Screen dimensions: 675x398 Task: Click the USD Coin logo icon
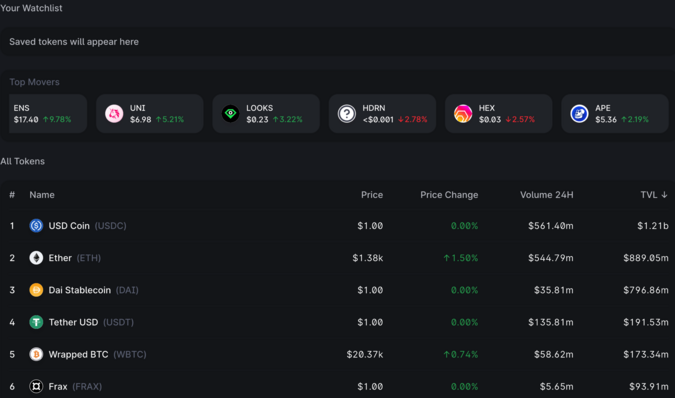pos(36,225)
